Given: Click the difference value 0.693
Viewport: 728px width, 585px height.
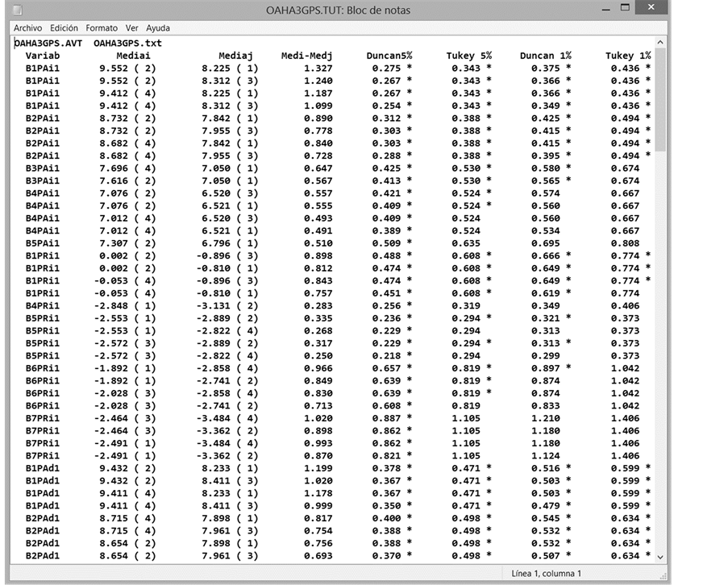Looking at the screenshot, I should point(318,556).
